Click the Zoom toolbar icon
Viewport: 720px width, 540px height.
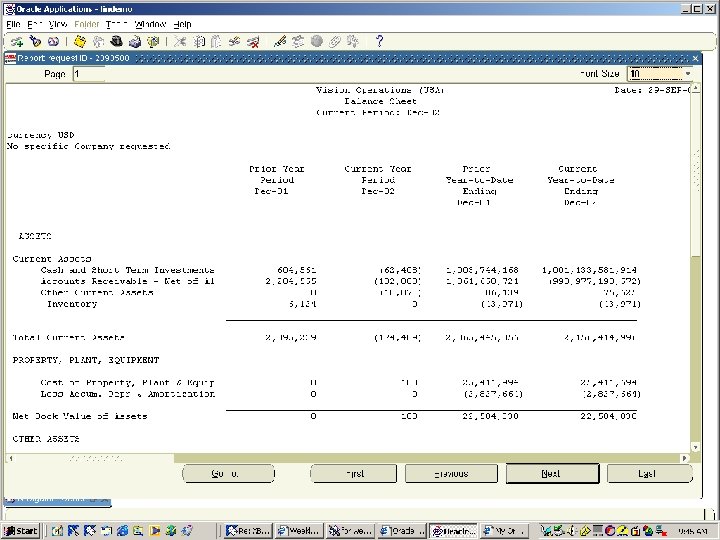pos(298,42)
